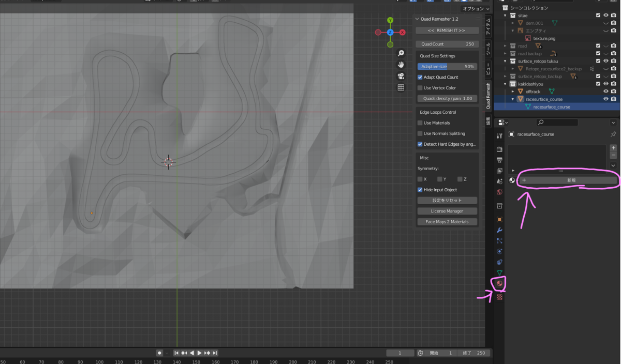Image resolution: width=621 pixels, height=364 pixels.
Task: Switch to the ツール sidebar tab
Action: [488, 49]
